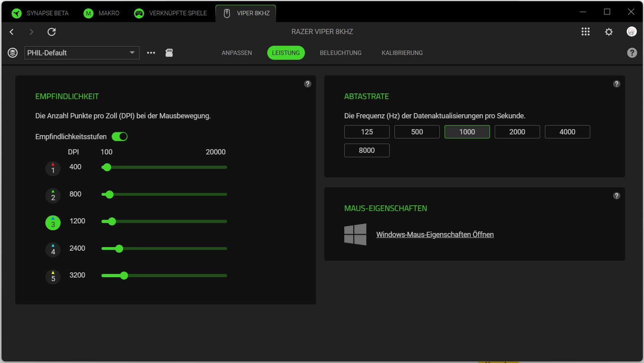This screenshot has width=644, height=363.
Task: Click the forward navigation arrow
Action: pos(31,32)
